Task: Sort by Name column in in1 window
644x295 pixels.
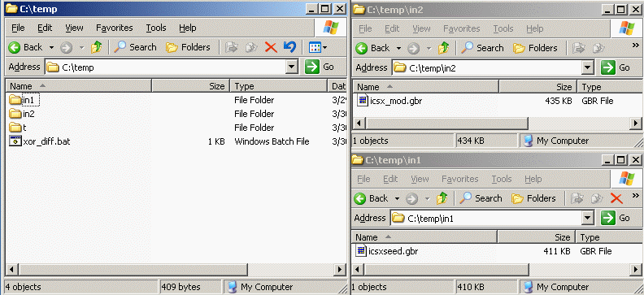Action: (x=424, y=237)
